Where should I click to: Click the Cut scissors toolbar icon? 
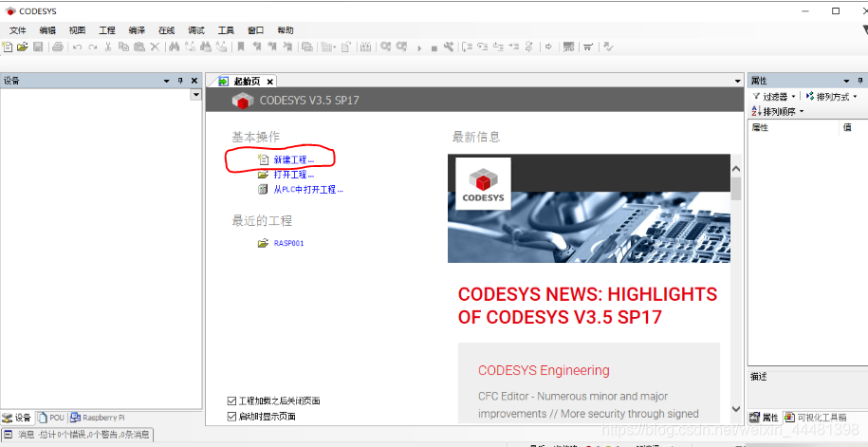click(108, 47)
